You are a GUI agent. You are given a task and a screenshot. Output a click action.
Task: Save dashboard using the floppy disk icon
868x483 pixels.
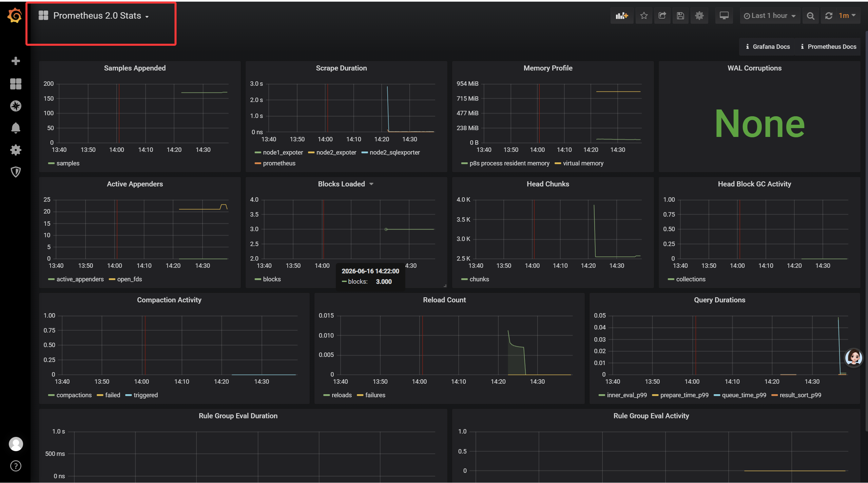[x=680, y=16]
